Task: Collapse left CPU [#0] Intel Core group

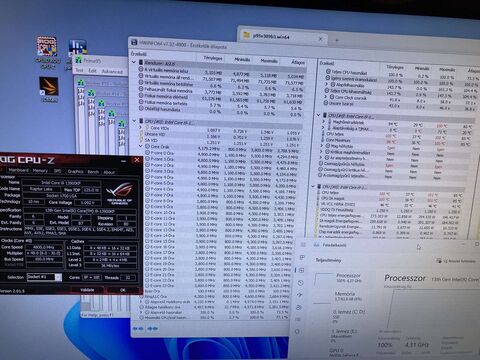Action: pos(134,121)
